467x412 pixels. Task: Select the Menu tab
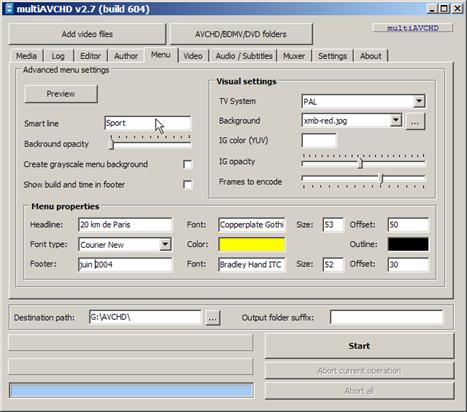tap(161, 55)
